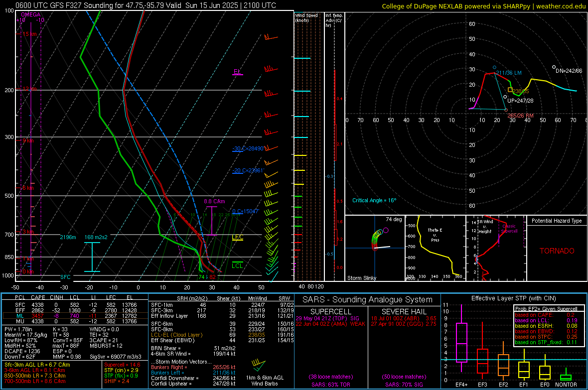588x390 pixels.
Task: Click the magenta EF4+ box plot
Action: coord(461,342)
